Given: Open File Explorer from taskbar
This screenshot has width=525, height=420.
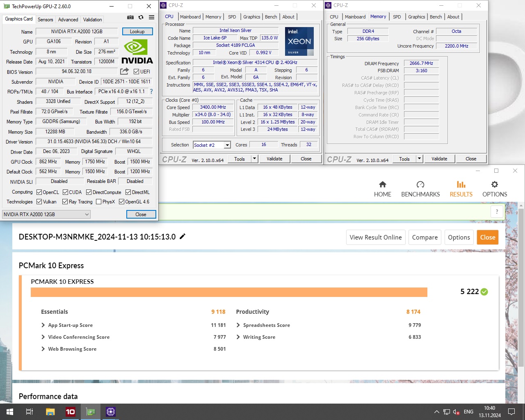Looking at the screenshot, I should tap(50, 412).
